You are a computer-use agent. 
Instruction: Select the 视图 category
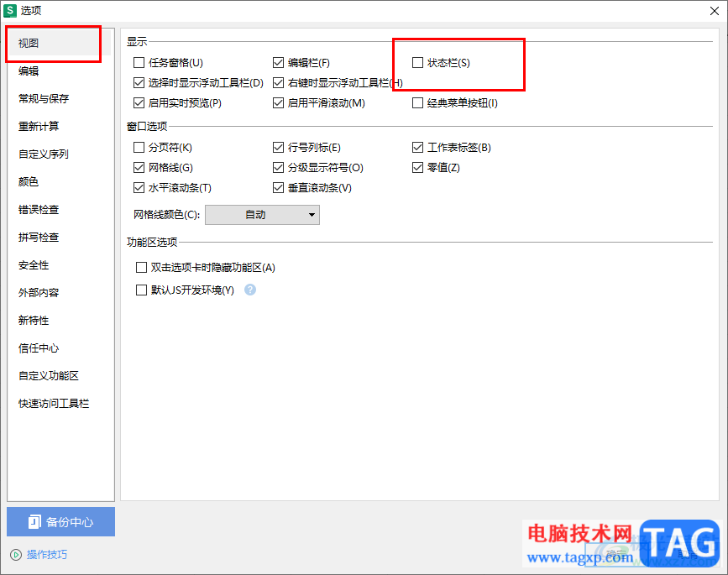[x=59, y=43]
